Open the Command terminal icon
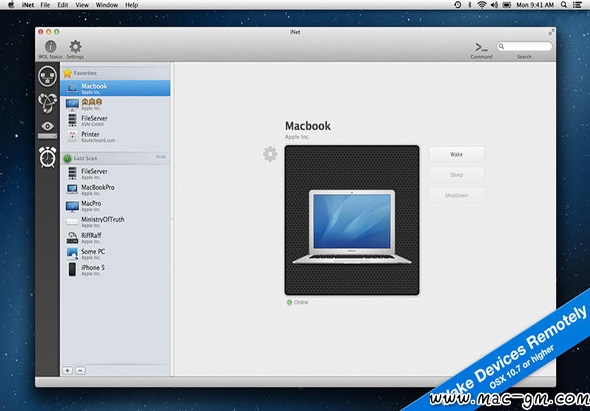The width and height of the screenshot is (590, 411). pyautogui.click(x=481, y=47)
